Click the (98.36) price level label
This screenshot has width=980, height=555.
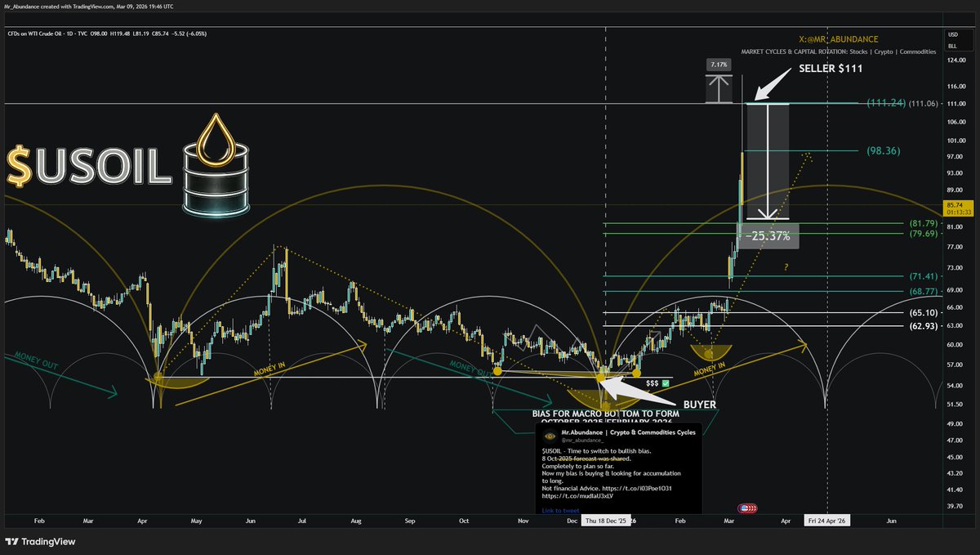click(885, 150)
